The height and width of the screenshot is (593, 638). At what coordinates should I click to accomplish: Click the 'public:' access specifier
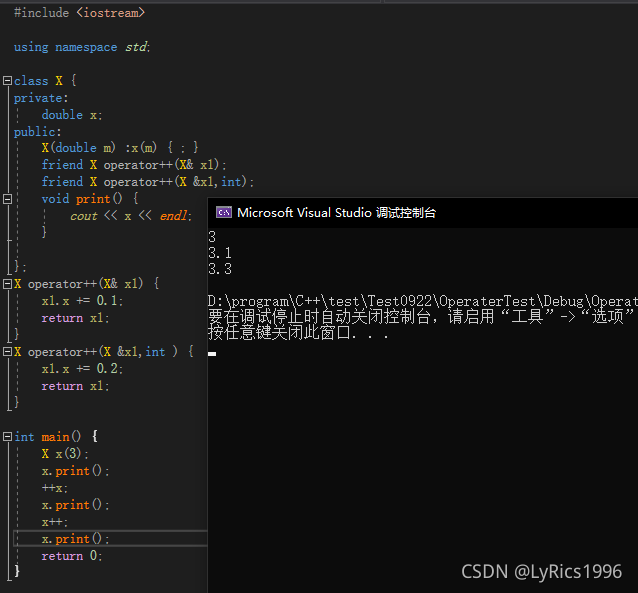point(37,132)
